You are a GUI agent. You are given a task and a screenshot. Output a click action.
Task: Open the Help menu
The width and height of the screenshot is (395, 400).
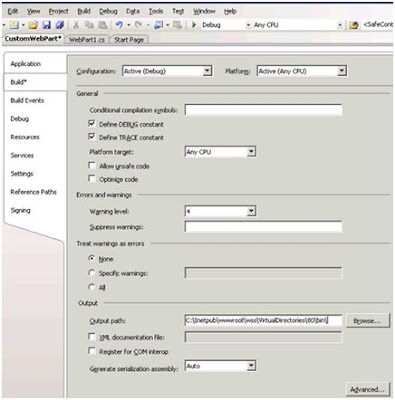(230, 11)
